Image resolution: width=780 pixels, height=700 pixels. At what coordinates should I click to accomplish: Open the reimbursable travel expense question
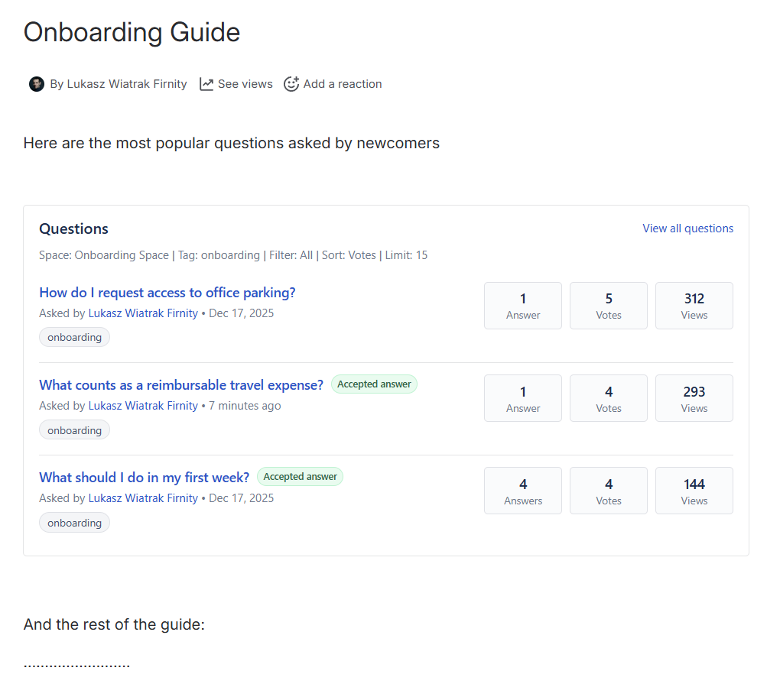tap(181, 385)
